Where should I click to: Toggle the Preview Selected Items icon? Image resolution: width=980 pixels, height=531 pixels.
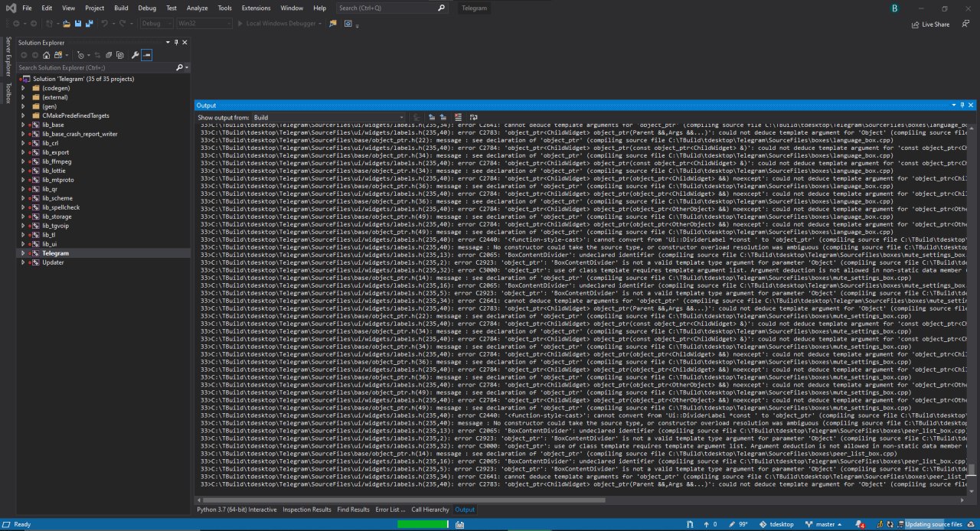point(146,55)
